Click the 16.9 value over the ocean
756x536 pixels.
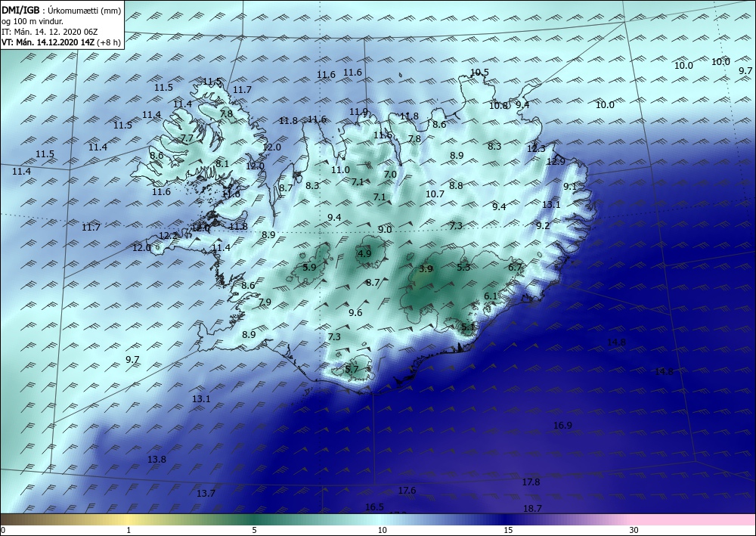pos(562,425)
